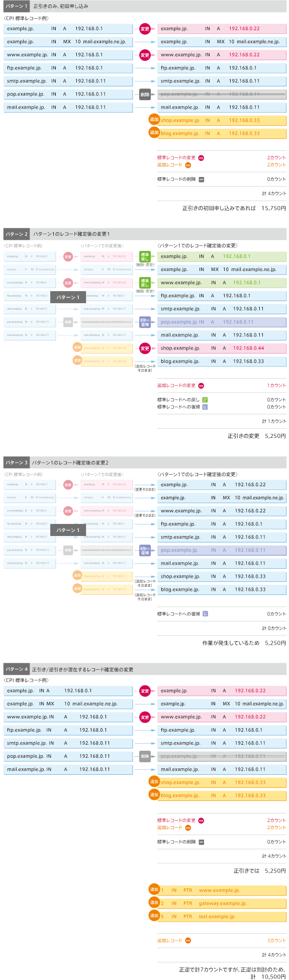This screenshot has height=980, width=289.
Task: Click the gray 削除 badge in Pattern 1
Action: pos(145,94)
